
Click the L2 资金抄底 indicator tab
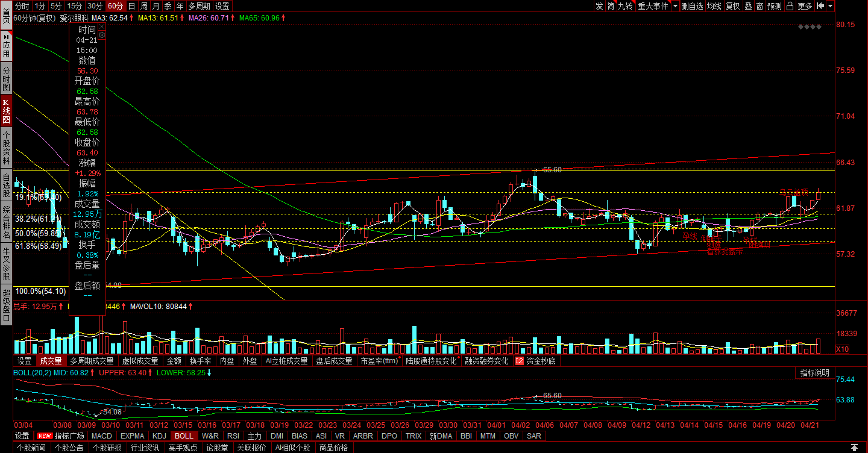click(x=536, y=361)
